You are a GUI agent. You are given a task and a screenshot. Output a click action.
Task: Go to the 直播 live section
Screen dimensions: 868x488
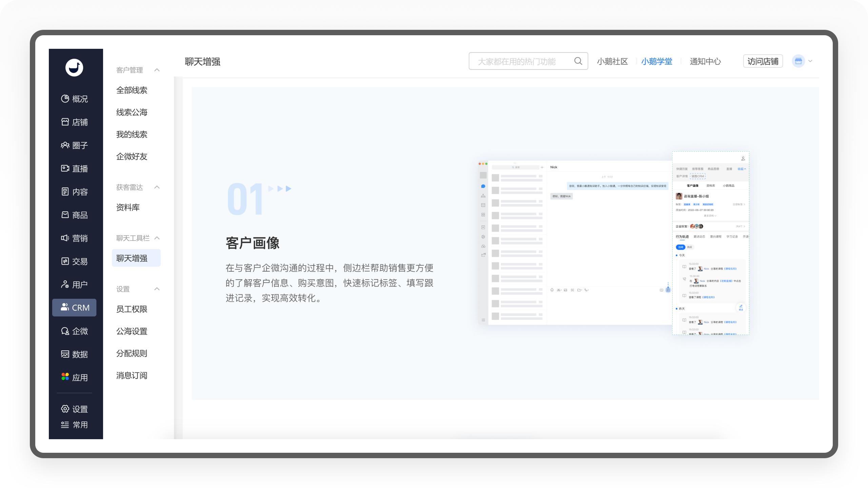(74, 168)
